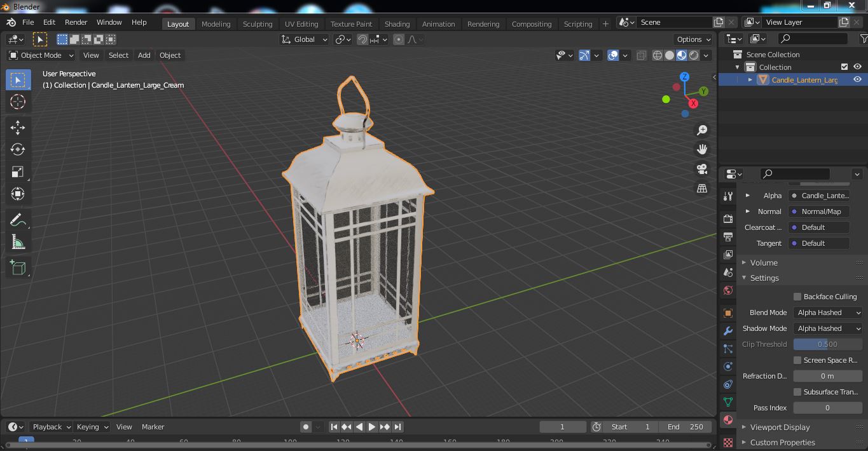This screenshot has width=868, height=451.
Task: Collapse the Settings panel
Action: 764,278
